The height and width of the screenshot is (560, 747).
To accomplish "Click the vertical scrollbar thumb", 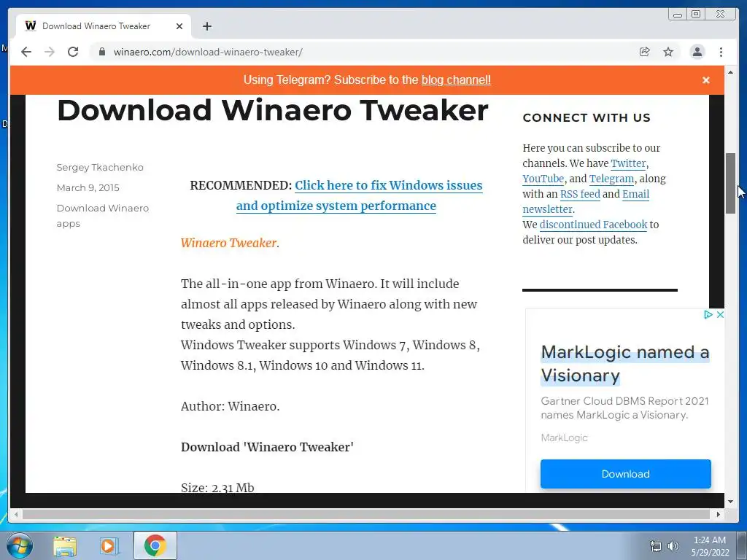I will (x=730, y=183).
